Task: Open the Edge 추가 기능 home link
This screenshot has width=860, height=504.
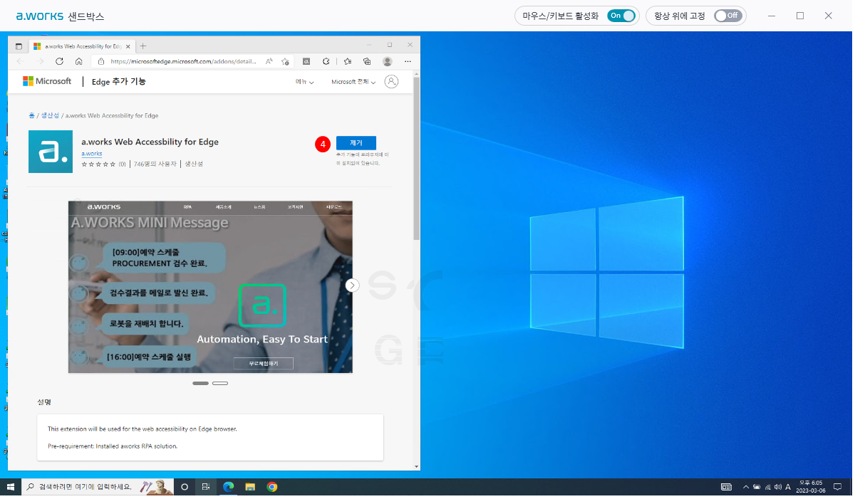Action: click(x=119, y=82)
